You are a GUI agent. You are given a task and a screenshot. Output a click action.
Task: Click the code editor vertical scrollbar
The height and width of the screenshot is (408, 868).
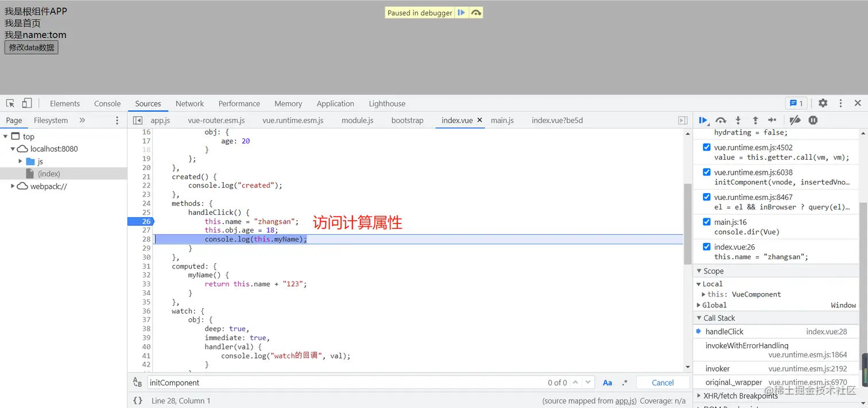[x=688, y=224]
